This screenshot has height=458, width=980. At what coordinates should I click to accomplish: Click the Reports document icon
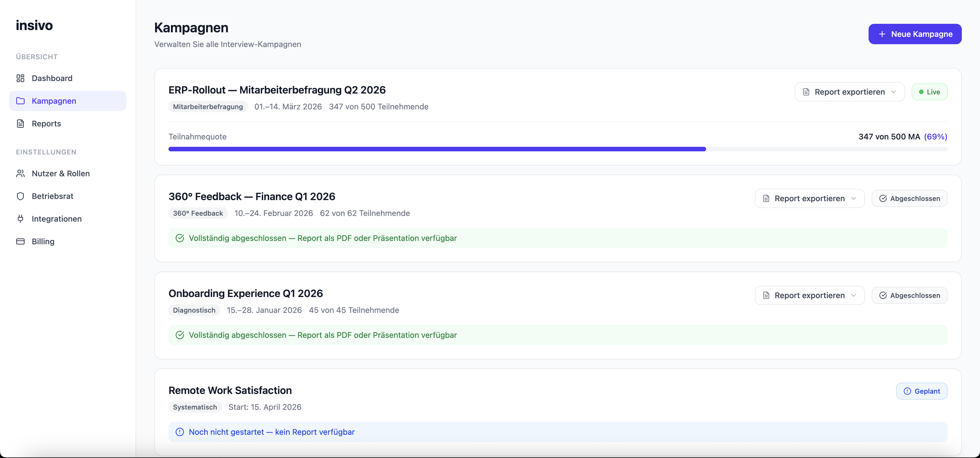tap(21, 124)
